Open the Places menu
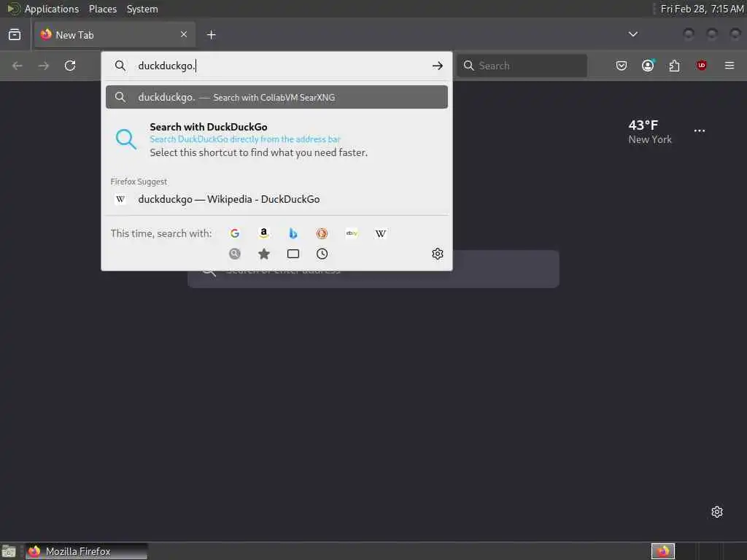The image size is (747, 560). (102, 9)
